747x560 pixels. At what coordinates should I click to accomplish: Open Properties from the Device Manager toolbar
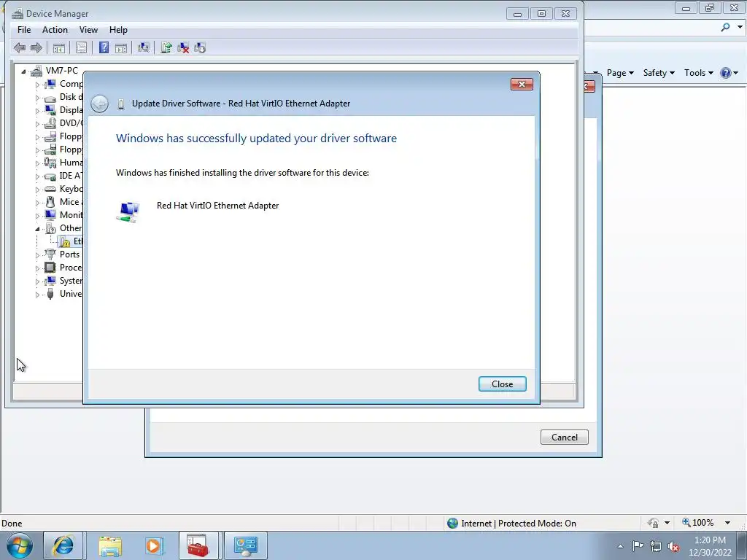(x=82, y=47)
